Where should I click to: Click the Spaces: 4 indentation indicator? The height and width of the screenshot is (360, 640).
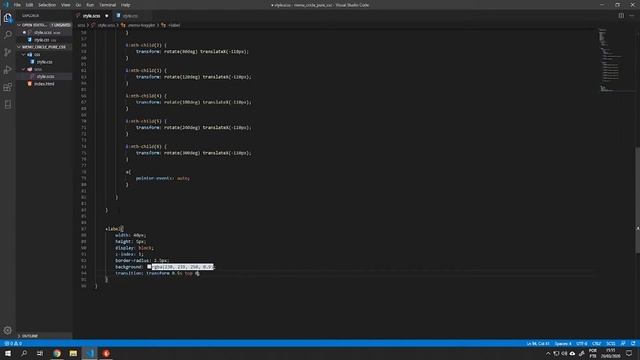tap(563, 344)
